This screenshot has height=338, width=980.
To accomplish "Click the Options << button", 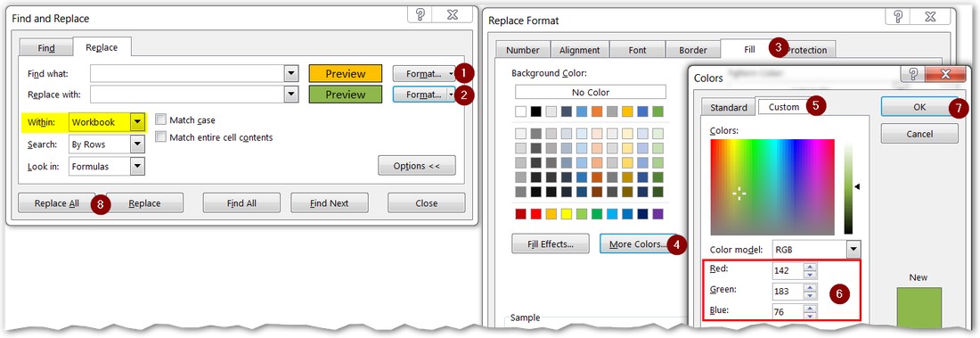I will [x=416, y=166].
